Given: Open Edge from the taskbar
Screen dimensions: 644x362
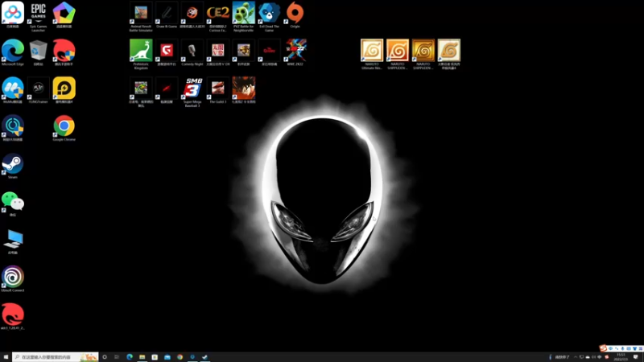Looking at the screenshot, I should pos(130,357).
